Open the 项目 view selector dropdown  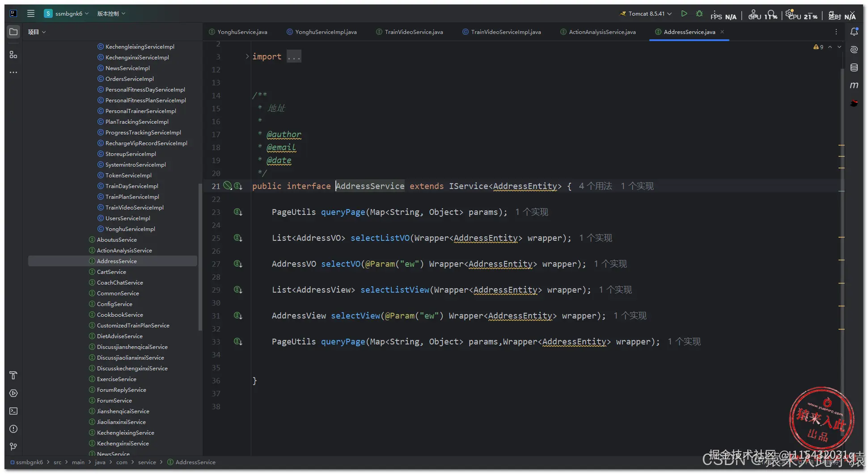(x=37, y=32)
